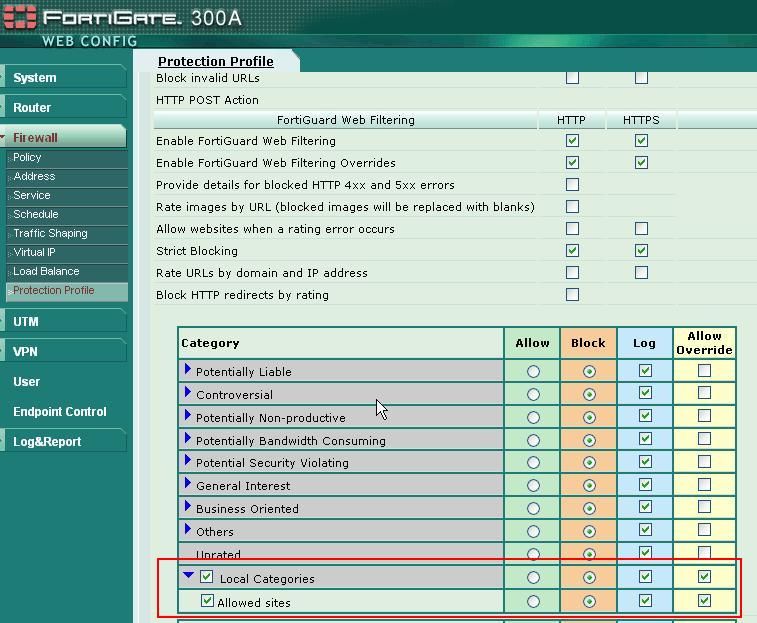Screen dimensions: 757x623
Task: Toggle HTTP Strict Blocking checkbox
Action: pyautogui.click(x=572, y=251)
